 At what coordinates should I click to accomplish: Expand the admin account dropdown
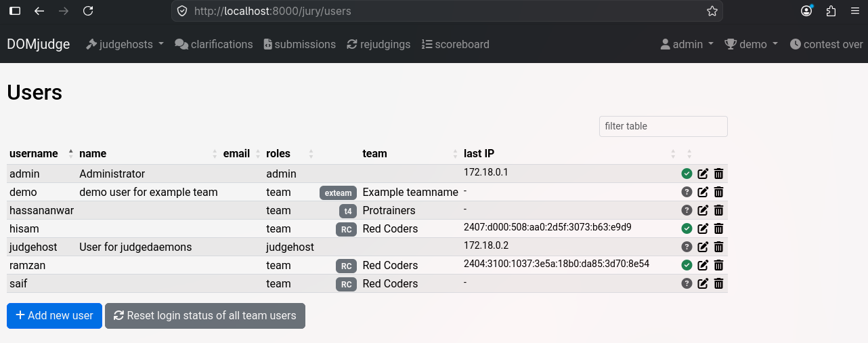pyautogui.click(x=687, y=44)
